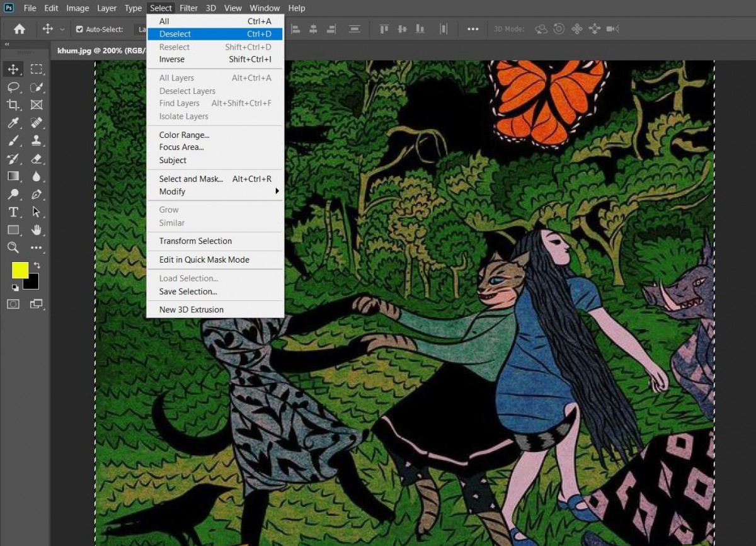Choose the Brush tool
The image size is (756, 546).
[x=13, y=140]
